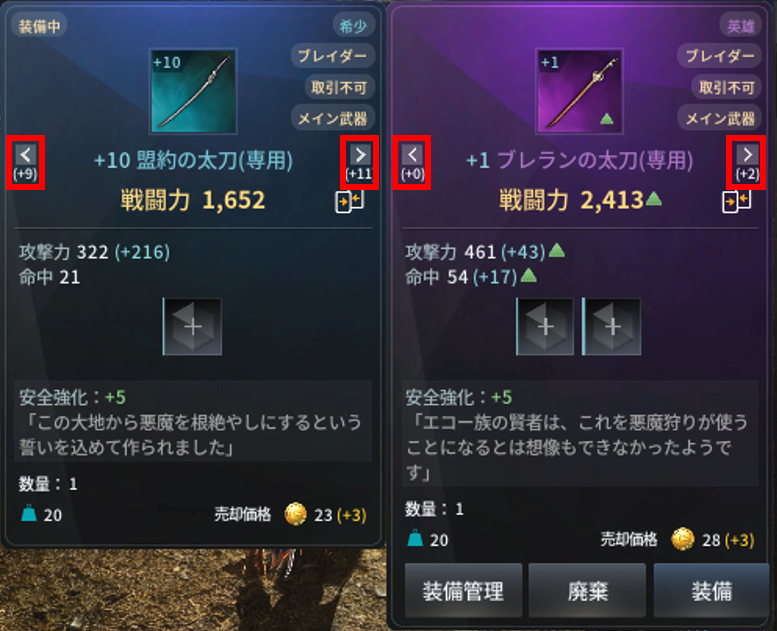777x631 pixels.
Task: Click compare icon beside 戦闘力 1,652
Action: 350,201
